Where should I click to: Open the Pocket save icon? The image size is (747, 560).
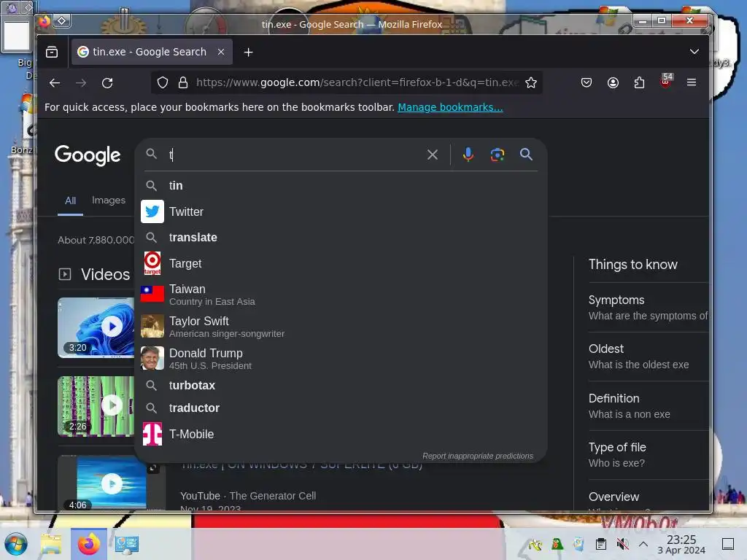(x=587, y=83)
